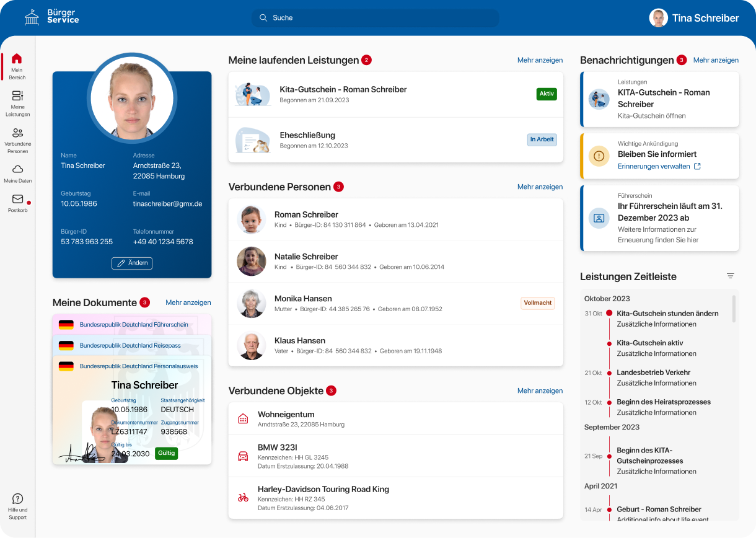Click Klaus Hansen name row
Image resolution: width=756 pixels, height=538 pixels.
click(396, 346)
